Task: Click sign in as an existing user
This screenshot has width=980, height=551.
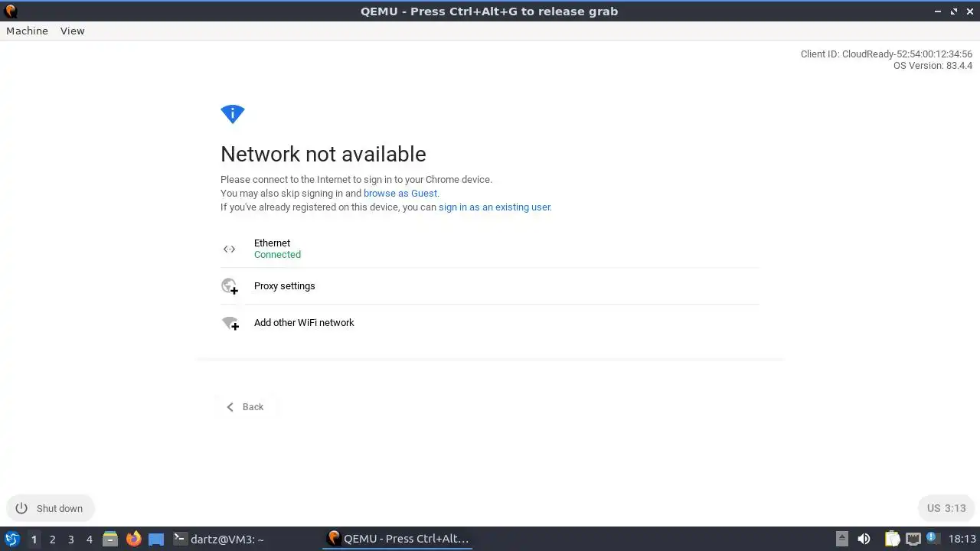Action: [x=495, y=207]
